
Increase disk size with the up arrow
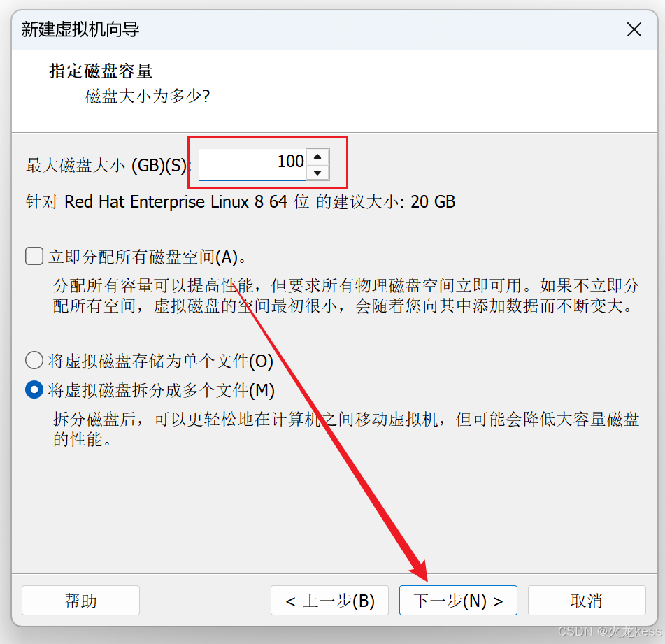point(317,157)
